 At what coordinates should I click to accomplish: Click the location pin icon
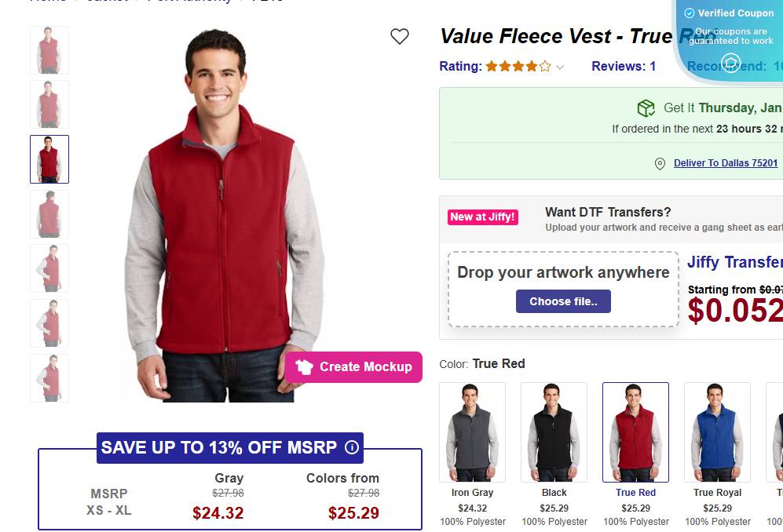coord(660,164)
